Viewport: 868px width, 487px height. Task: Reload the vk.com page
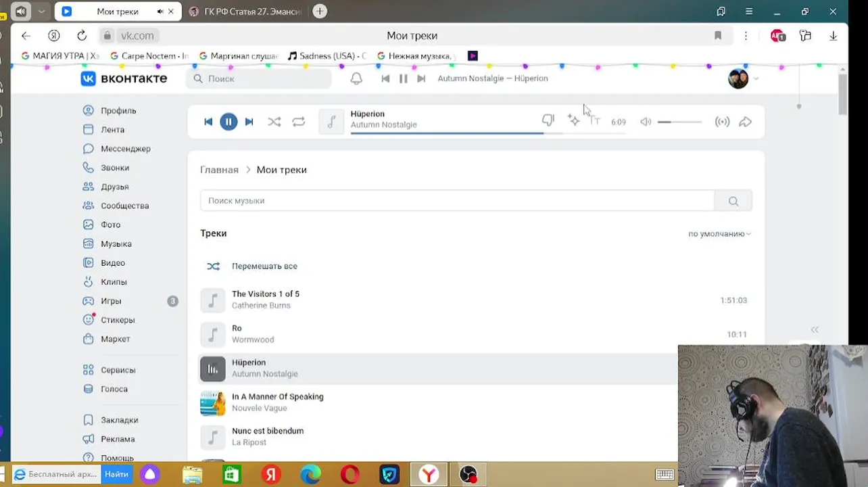82,36
